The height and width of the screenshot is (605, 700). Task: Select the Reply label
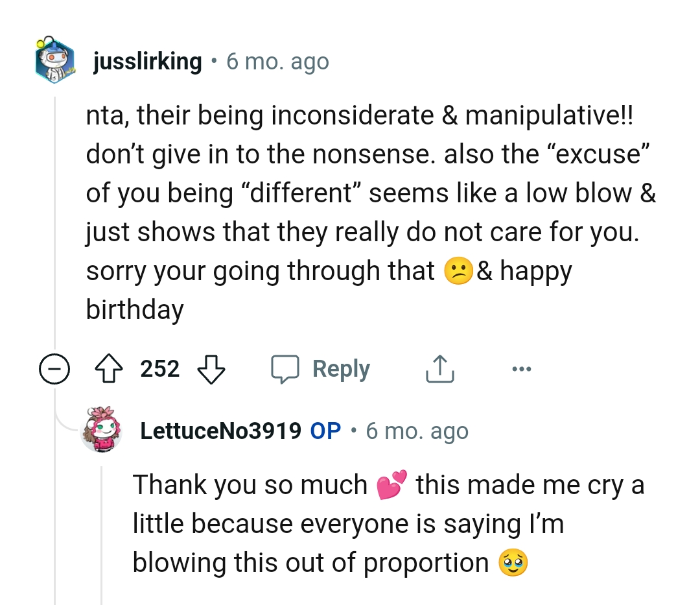[341, 368]
